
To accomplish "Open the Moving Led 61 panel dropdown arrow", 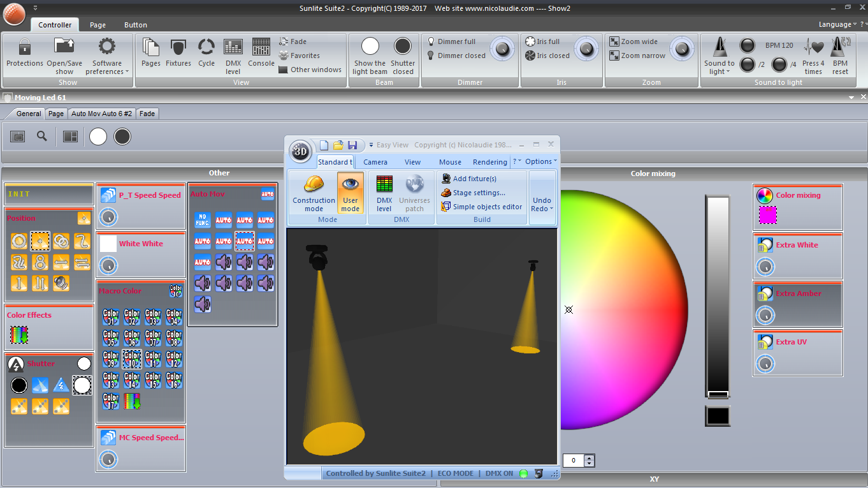I will 851,98.
